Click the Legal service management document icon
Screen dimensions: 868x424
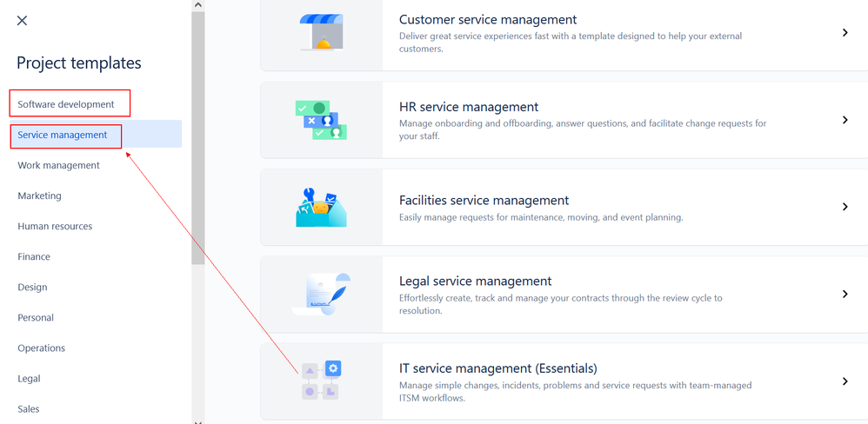coord(322,294)
